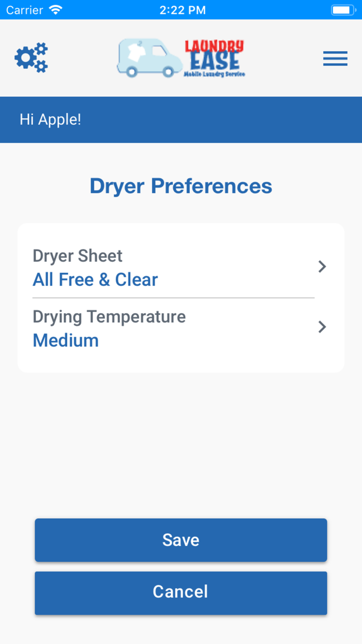Tap the Dryer Preferences page title

tap(180, 186)
